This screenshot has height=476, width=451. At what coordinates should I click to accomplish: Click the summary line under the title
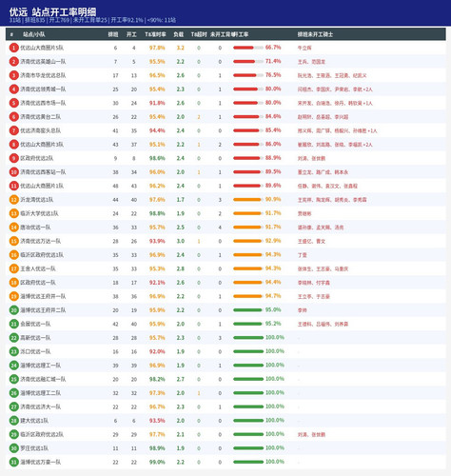point(92,20)
